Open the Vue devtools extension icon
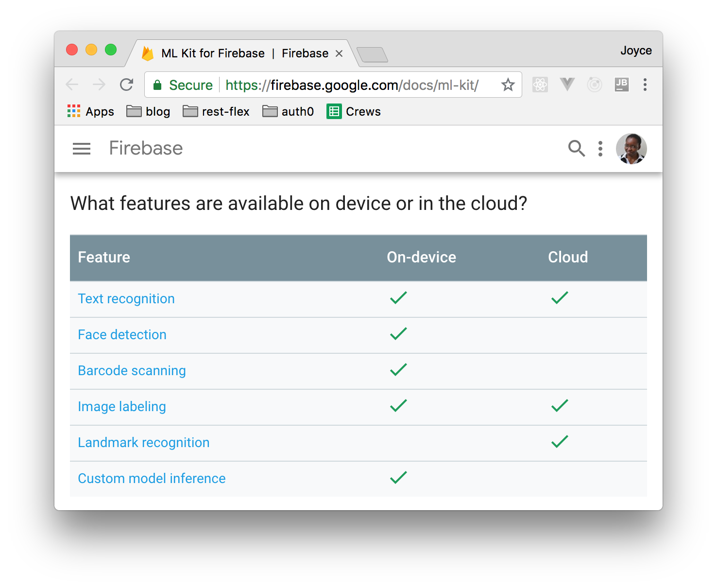 [x=567, y=85]
